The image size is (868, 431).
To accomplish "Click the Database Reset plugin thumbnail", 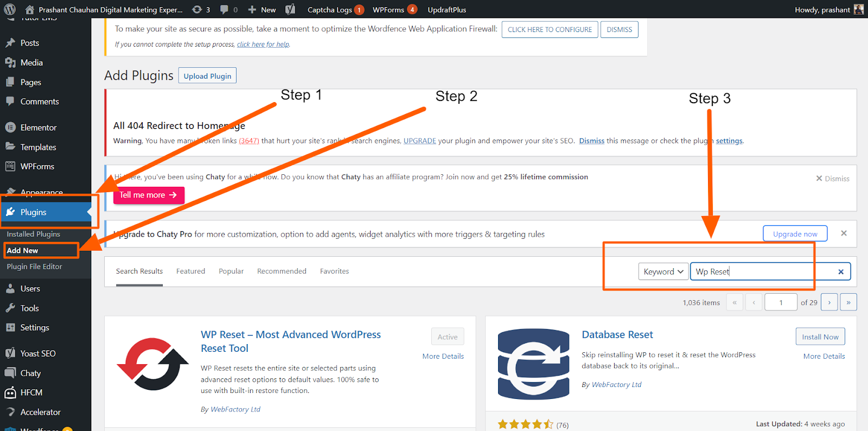I will pos(534,364).
